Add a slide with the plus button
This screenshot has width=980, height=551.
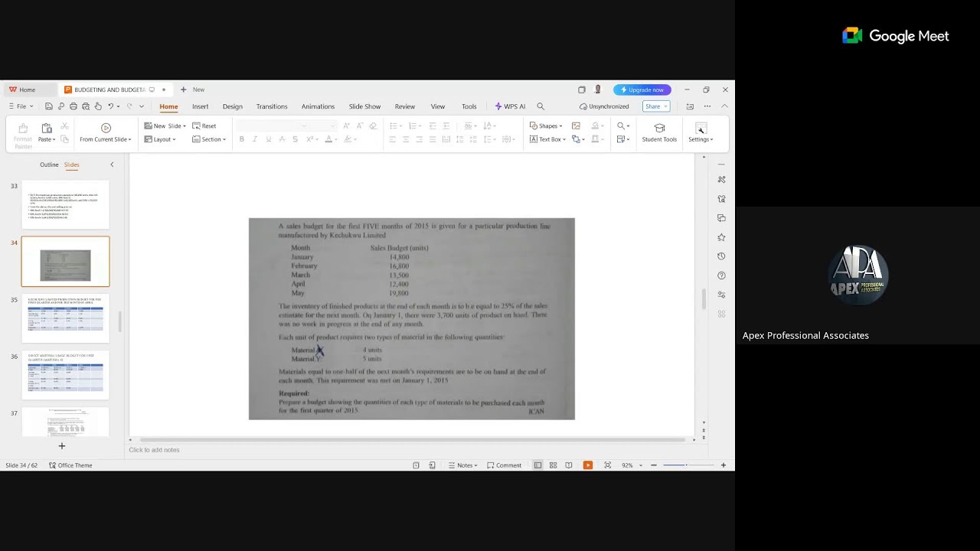[62, 446]
